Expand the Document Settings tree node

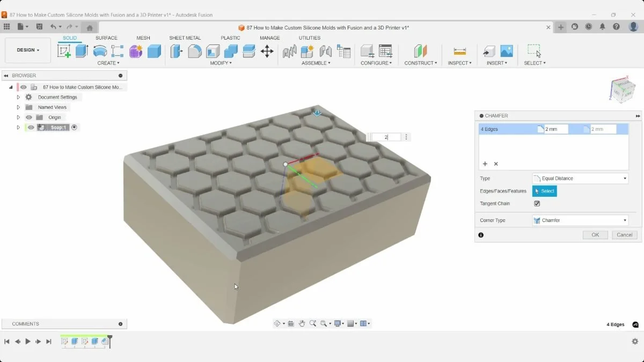click(18, 97)
